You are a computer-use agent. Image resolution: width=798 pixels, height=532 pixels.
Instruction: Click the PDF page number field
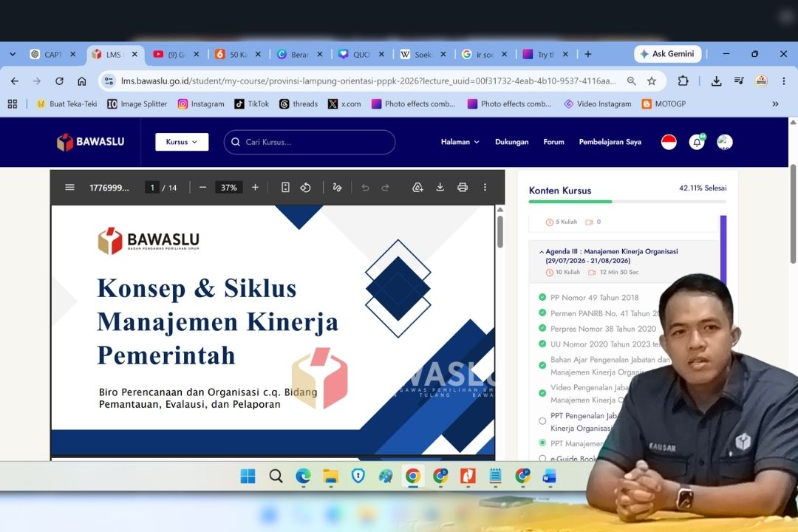151,188
